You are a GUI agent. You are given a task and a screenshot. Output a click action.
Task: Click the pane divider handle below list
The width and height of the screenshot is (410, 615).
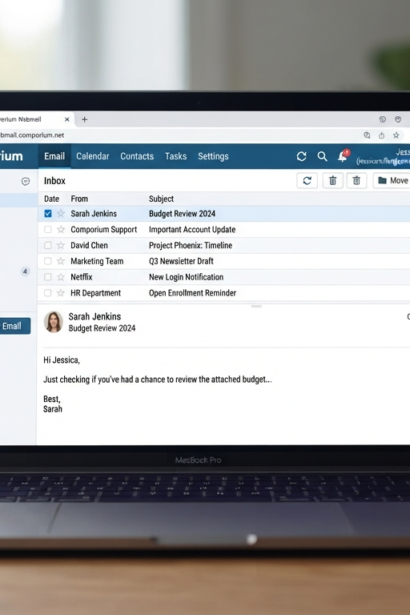(256, 306)
